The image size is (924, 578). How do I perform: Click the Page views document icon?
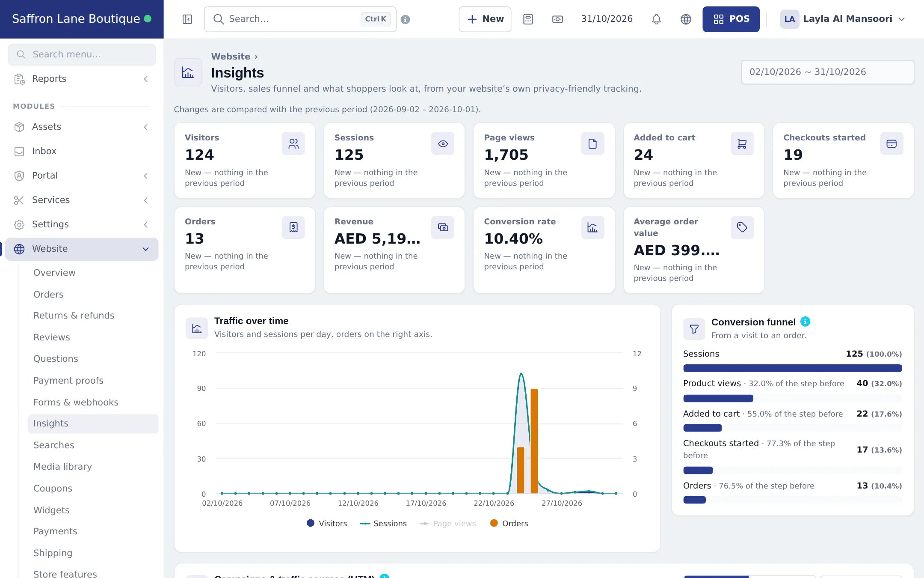pos(592,144)
